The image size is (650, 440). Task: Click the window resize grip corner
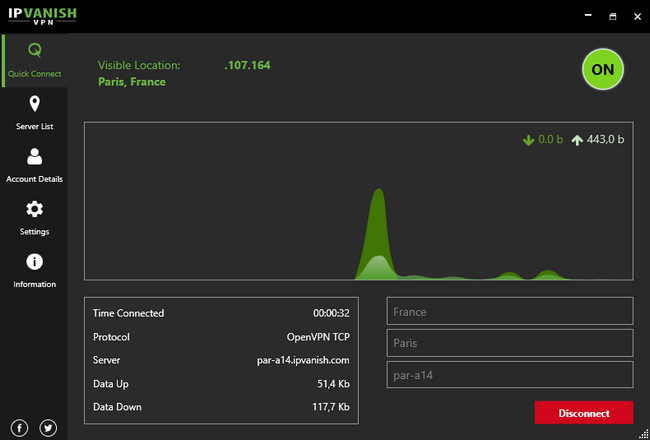(645, 435)
